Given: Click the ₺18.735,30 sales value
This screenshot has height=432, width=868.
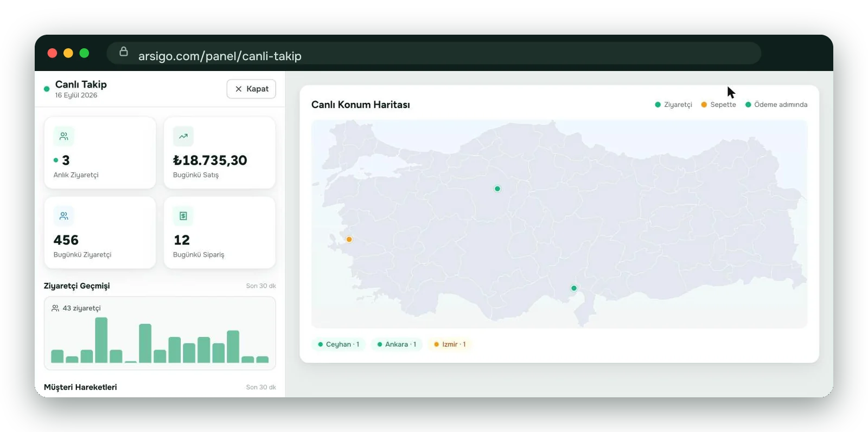Looking at the screenshot, I should click(210, 160).
